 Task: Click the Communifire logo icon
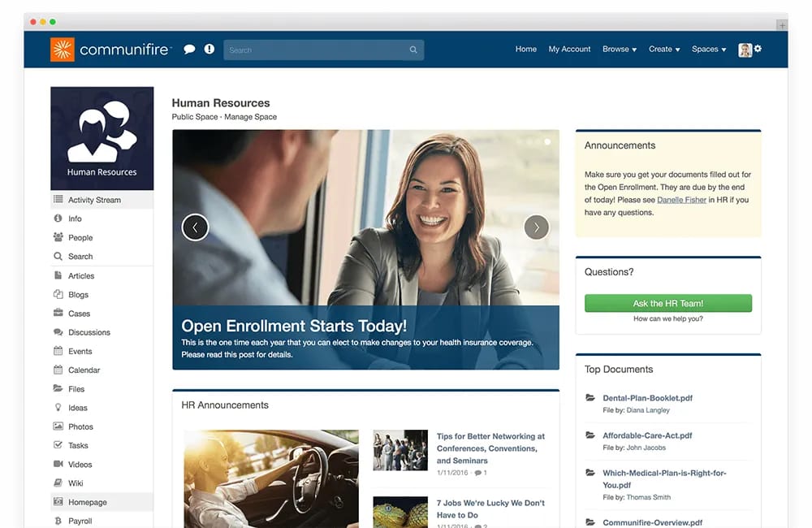click(x=63, y=50)
